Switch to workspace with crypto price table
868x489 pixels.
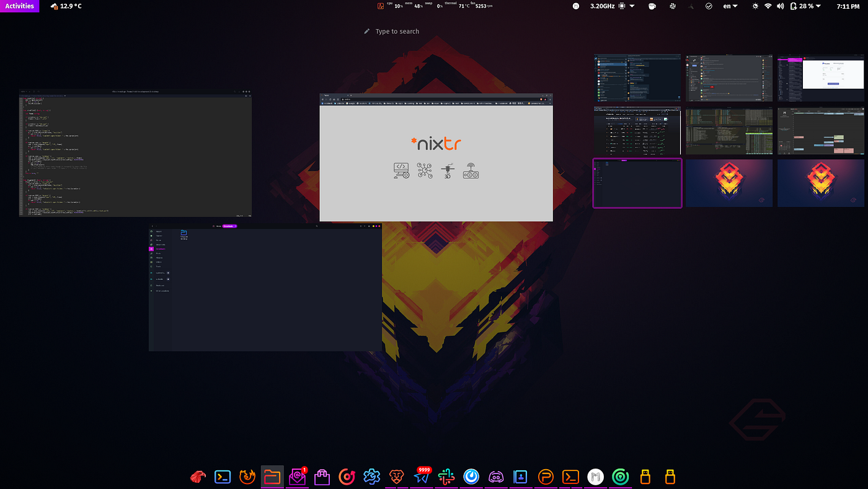tap(637, 130)
